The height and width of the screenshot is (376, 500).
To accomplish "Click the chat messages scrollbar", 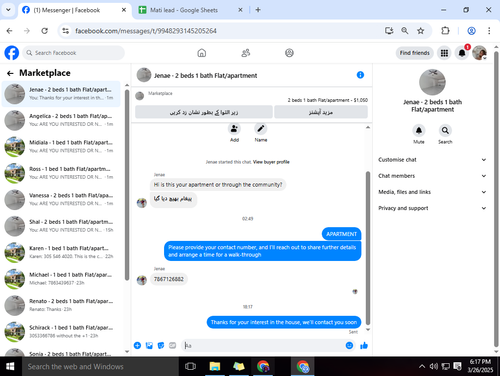I will tap(368, 248).
